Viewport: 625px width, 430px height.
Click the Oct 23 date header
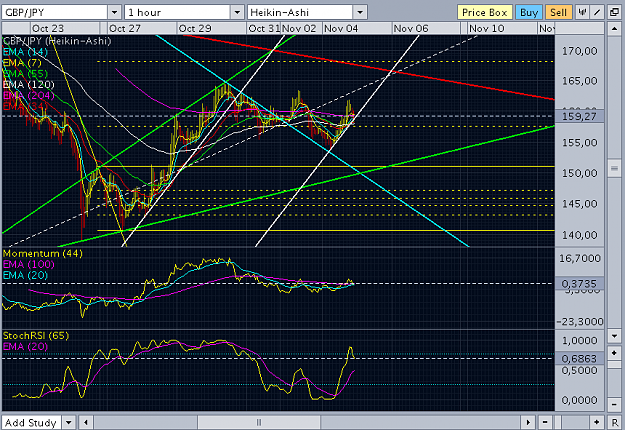tap(48, 29)
